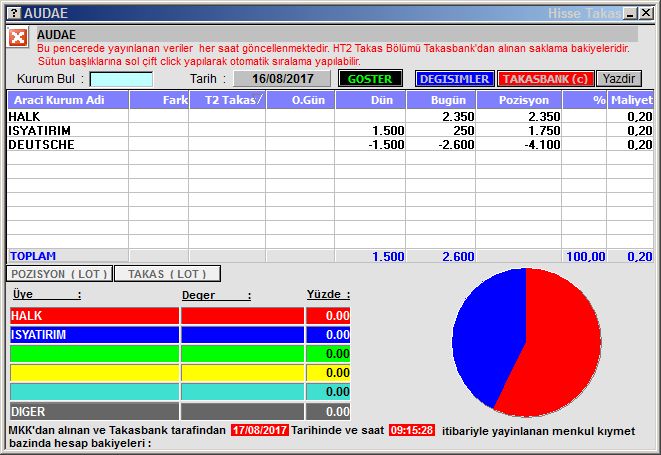Click the Dün column header
This screenshot has height=455, width=661.
pyautogui.click(x=371, y=100)
